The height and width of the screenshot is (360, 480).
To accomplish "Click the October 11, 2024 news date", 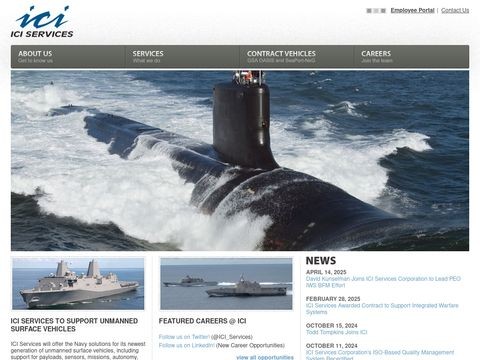I will point(332,346).
